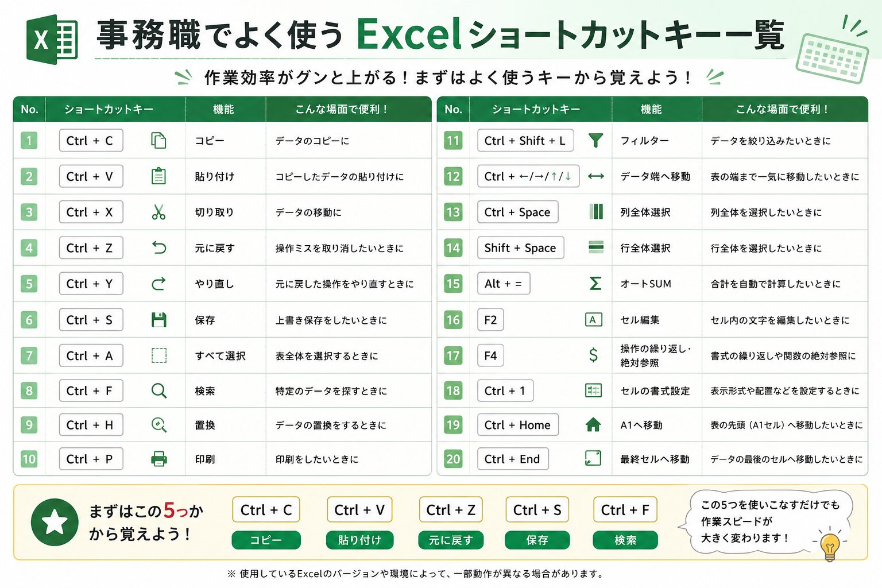882x588 pixels.
Task: Click the replace magnifier icon in row 9
Action: tap(159, 425)
